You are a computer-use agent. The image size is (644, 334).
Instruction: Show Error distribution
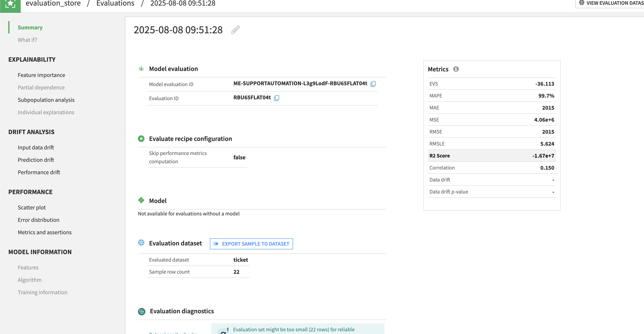38,220
